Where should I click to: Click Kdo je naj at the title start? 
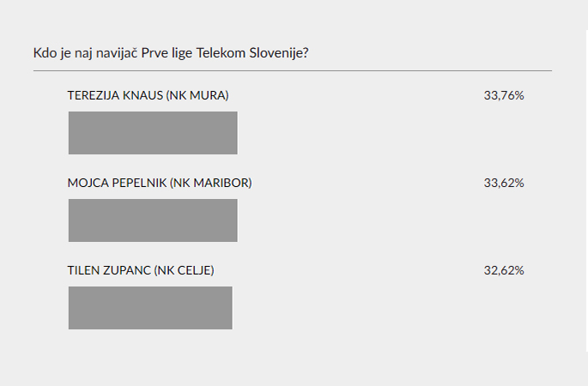(63, 53)
